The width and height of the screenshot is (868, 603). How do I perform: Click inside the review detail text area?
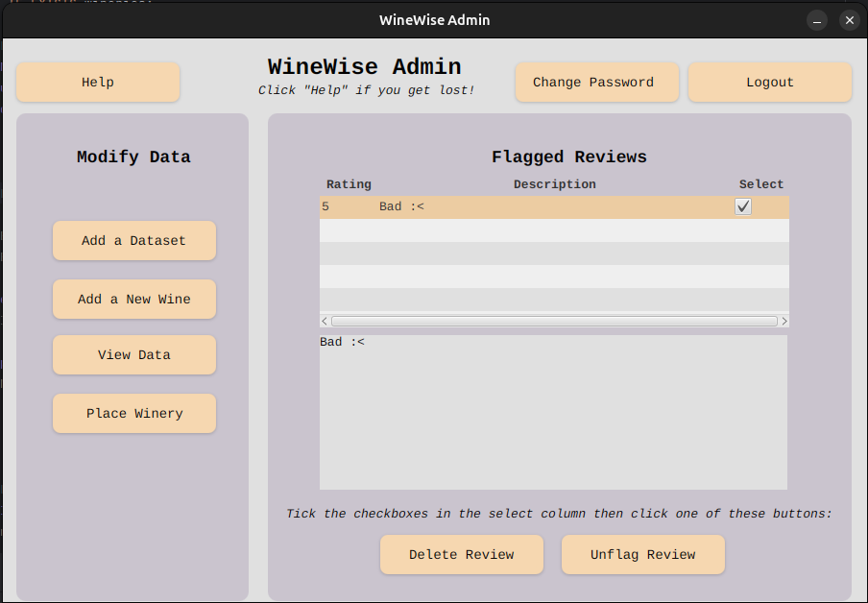pyautogui.click(x=554, y=412)
